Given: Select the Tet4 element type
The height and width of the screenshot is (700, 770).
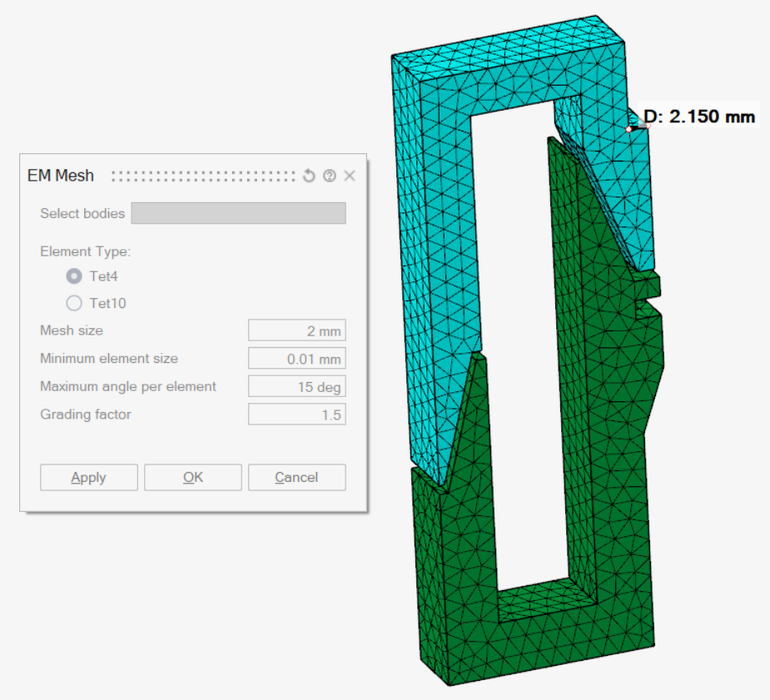Looking at the screenshot, I should pos(74,276).
